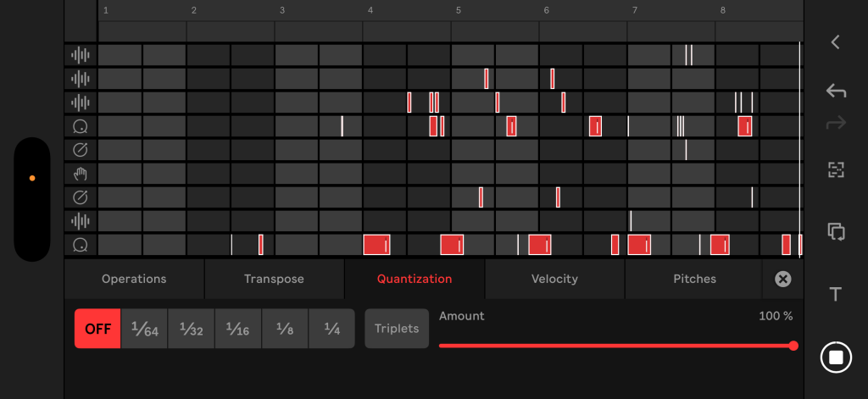868x399 pixels.
Task: Select the hand clap track icon
Action: [x=81, y=175]
